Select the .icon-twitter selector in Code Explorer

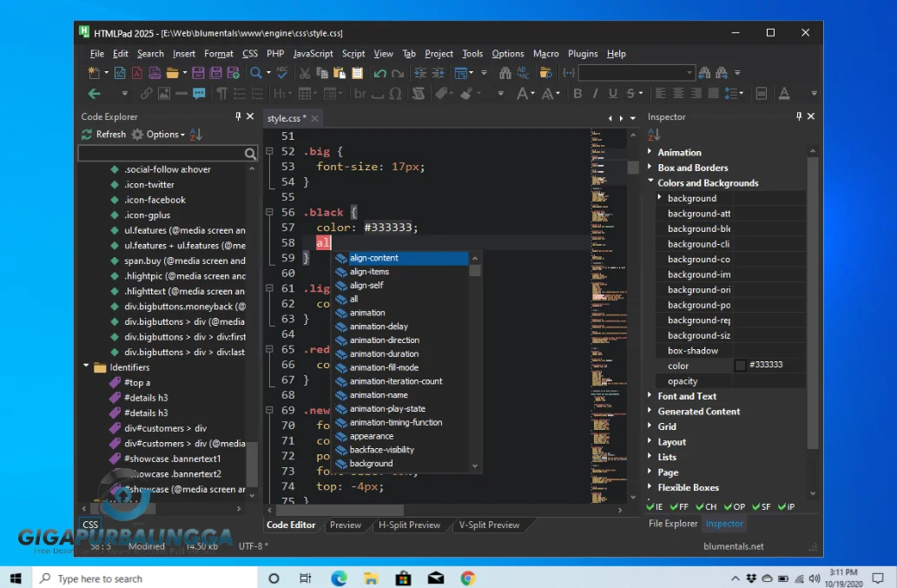point(149,185)
